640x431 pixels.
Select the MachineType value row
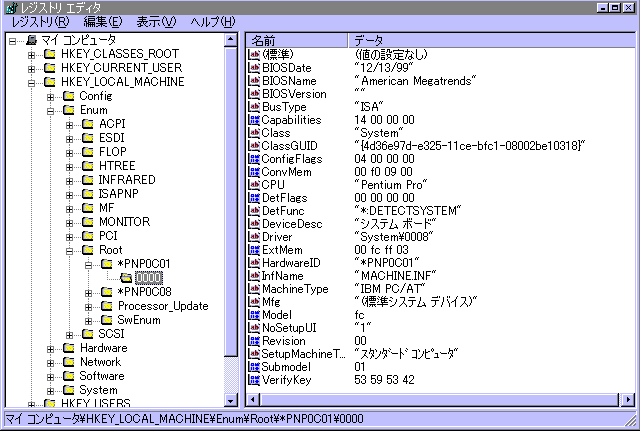coord(293,288)
